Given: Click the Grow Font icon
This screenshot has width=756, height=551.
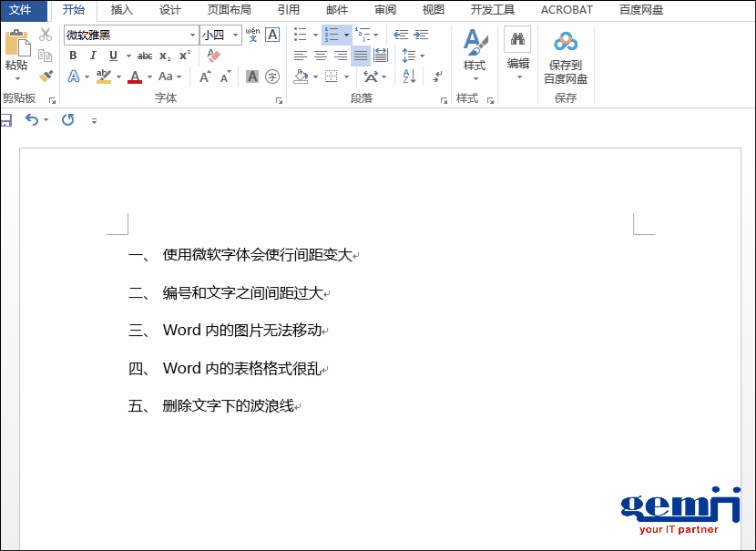Looking at the screenshot, I should 205,77.
